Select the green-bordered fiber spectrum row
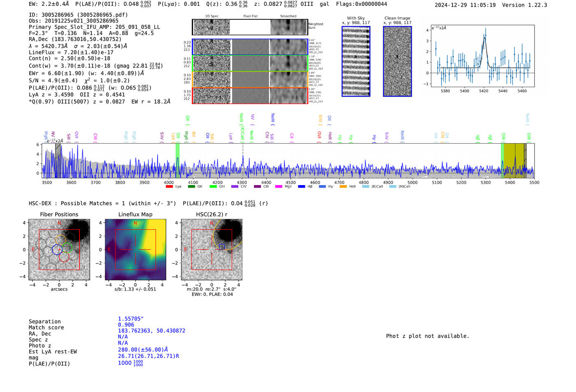 click(250, 63)
